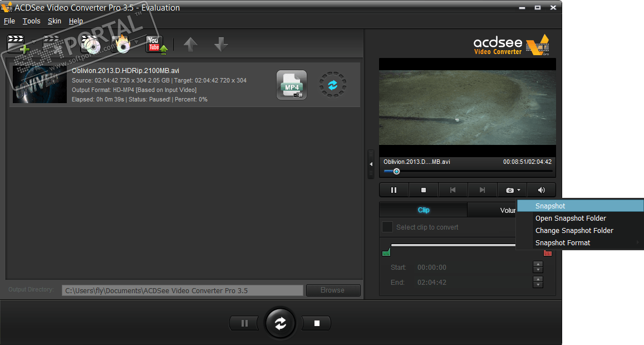Image resolution: width=644 pixels, height=345 pixels.
Task: Enable Select clip to convert checkbox
Action: (x=387, y=227)
